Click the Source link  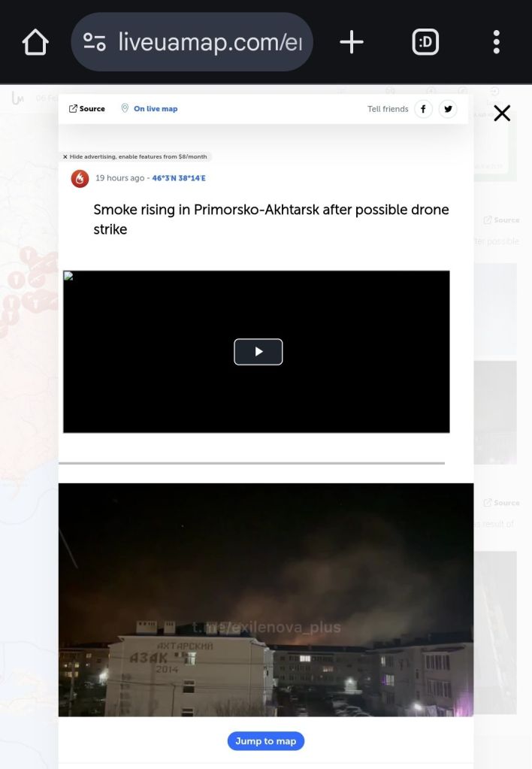tap(86, 109)
